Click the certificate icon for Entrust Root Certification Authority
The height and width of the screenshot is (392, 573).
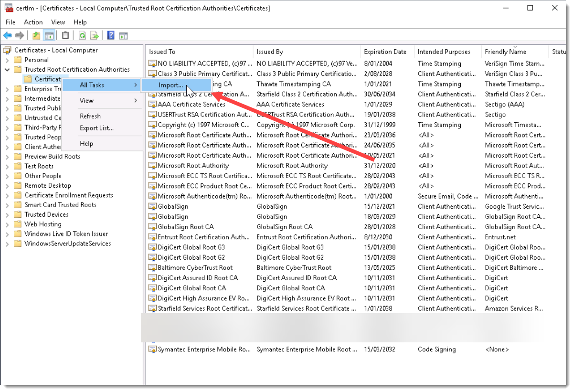click(x=152, y=237)
